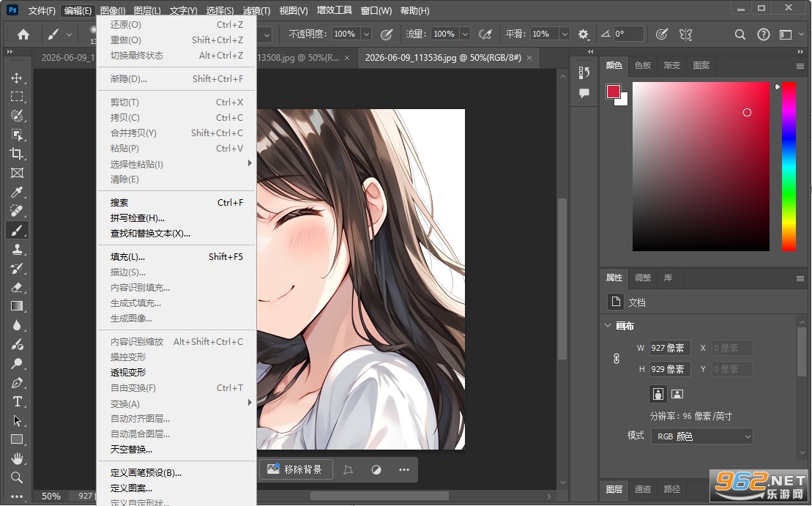Open more options in contextual bar
Viewport: 812px width, 506px height.
tap(404, 469)
